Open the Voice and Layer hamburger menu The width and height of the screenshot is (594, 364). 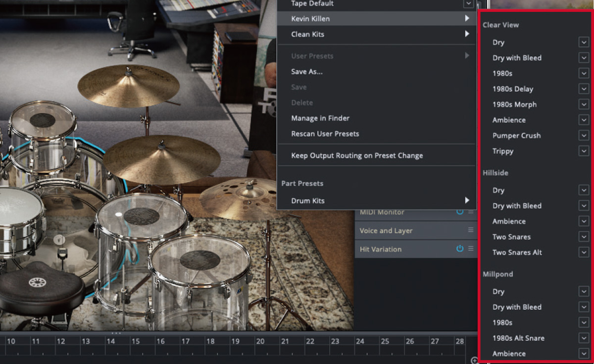pos(470,230)
